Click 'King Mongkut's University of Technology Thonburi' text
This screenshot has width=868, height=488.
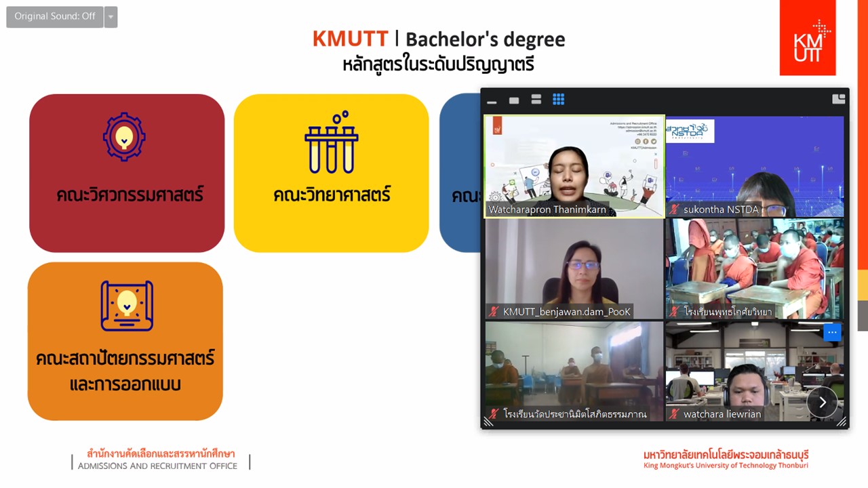tap(726, 466)
